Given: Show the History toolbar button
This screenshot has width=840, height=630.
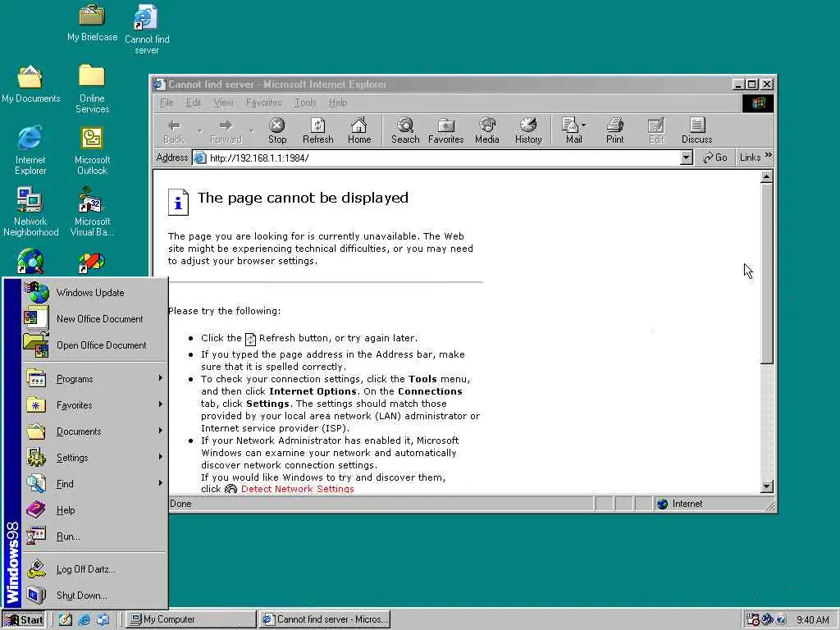Looking at the screenshot, I should click(x=528, y=130).
